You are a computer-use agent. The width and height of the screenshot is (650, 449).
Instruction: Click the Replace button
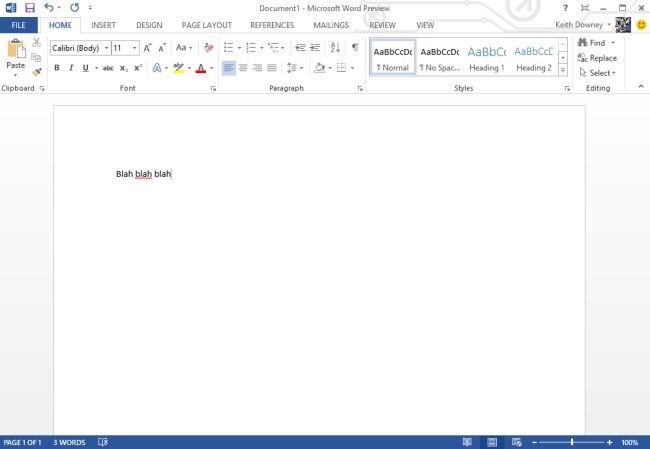tap(597, 58)
